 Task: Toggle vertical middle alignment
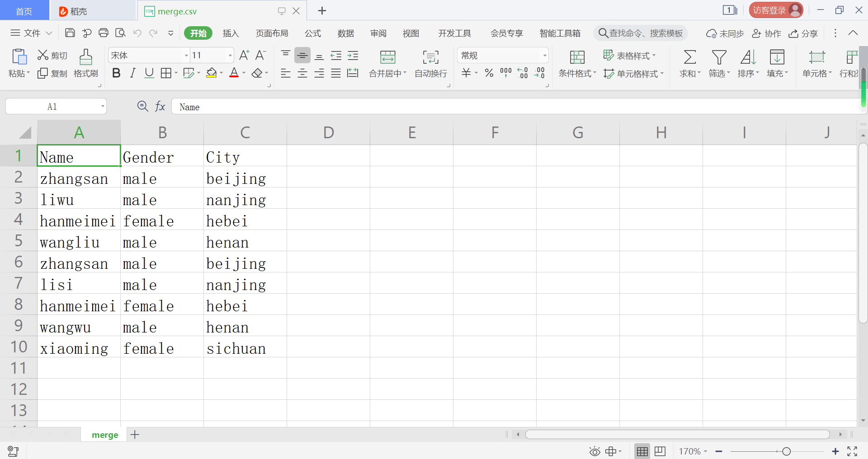(302, 56)
